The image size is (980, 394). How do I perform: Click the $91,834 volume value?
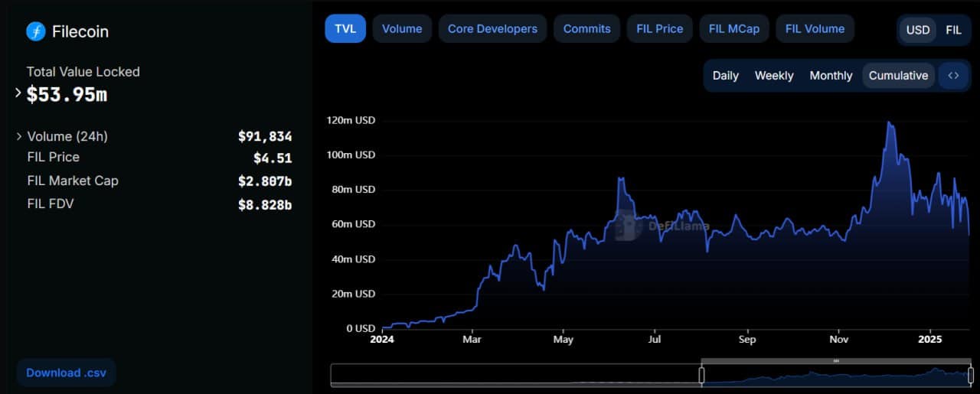pos(265,136)
